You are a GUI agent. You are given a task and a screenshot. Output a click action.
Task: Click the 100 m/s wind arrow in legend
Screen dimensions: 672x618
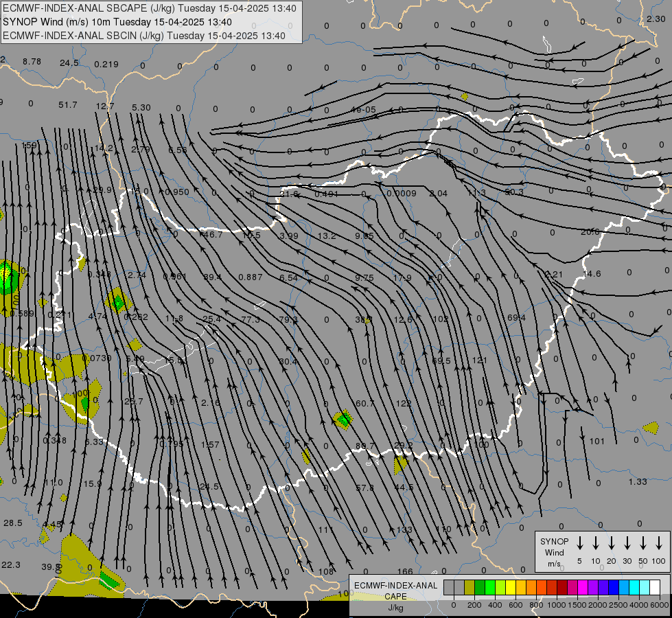point(659,543)
